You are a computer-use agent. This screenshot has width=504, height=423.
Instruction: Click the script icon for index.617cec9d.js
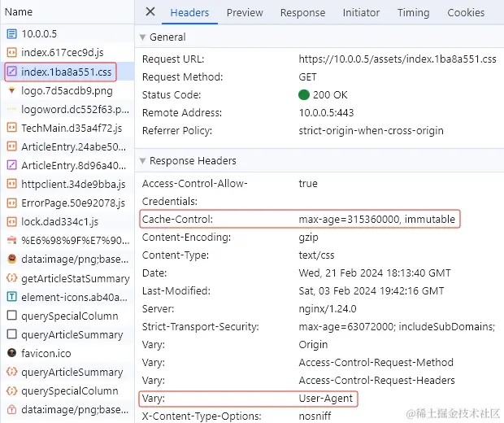coord(11,53)
